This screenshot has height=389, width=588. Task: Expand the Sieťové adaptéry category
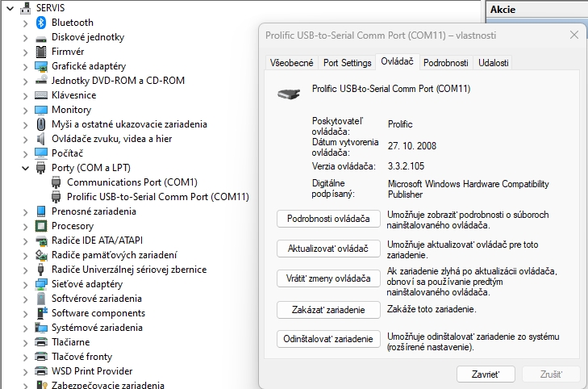[25, 285]
